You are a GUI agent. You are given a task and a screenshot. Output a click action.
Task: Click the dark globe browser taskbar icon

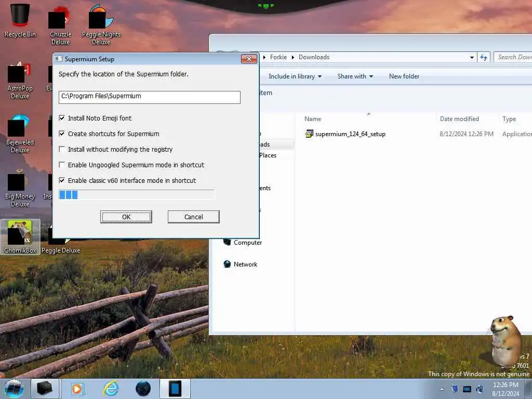(143, 389)
